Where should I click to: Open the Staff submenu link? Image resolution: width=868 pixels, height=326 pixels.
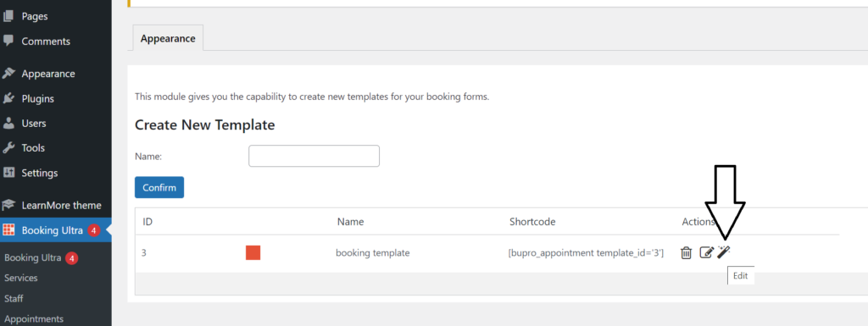coord(14,298)
